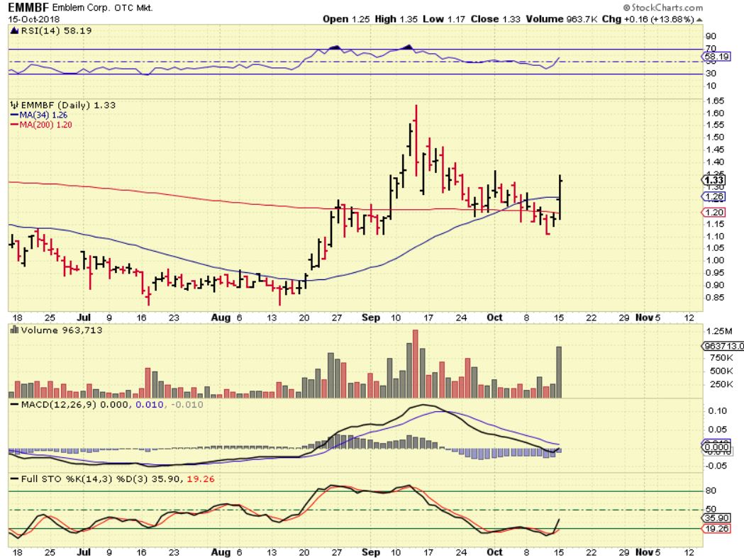Click the 0.10 MACD axis label
This screenshot has height=560, width=744.
[717, 411]
